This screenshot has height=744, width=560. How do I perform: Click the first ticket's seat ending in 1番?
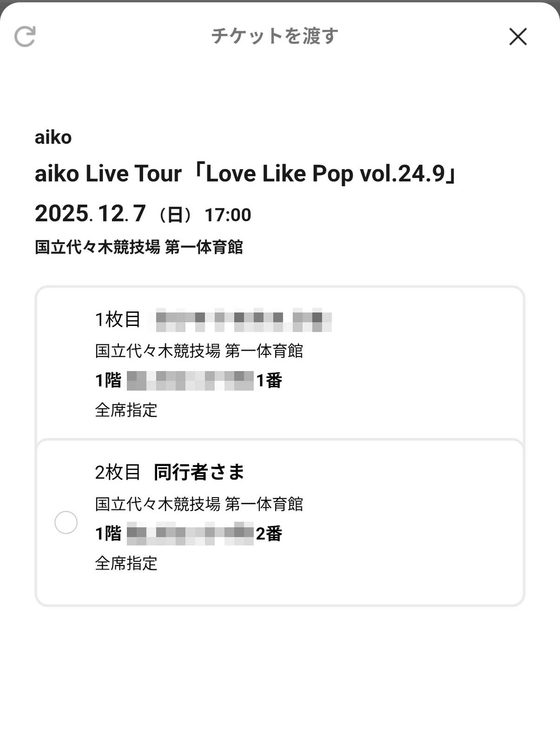(x=189, y=380)
